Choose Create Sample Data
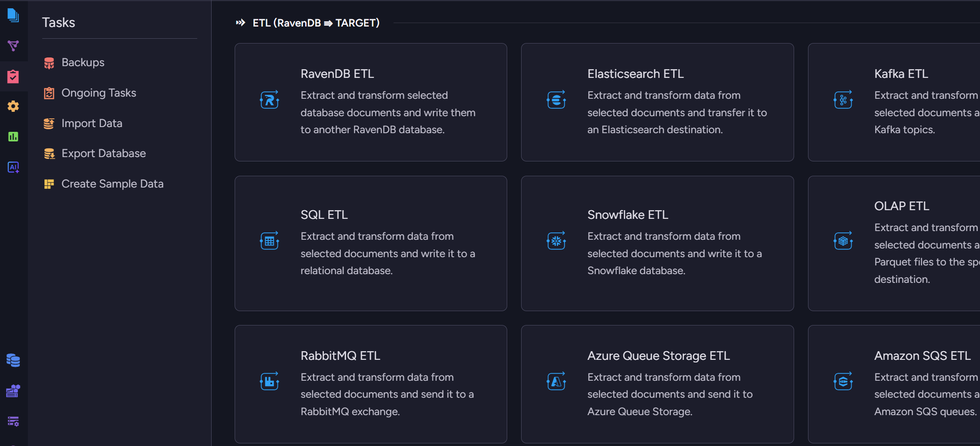This screenshot has width=980, height=446. pos(112,184)
